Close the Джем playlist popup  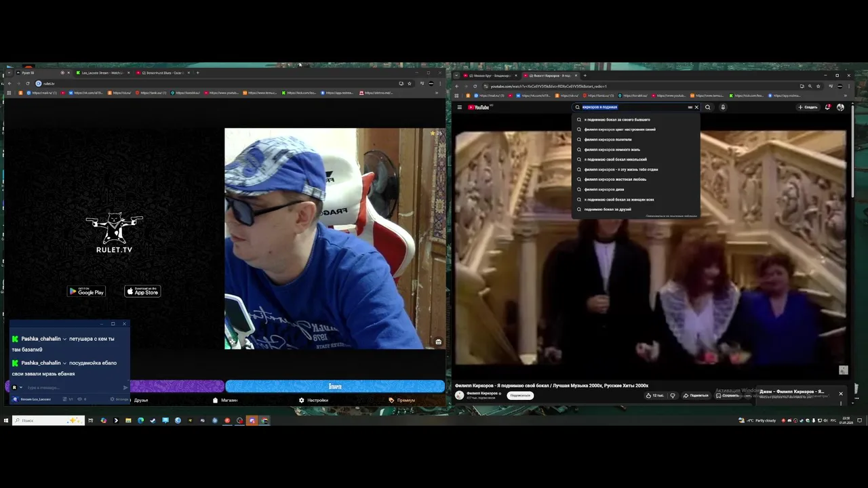tap(841, 394)
